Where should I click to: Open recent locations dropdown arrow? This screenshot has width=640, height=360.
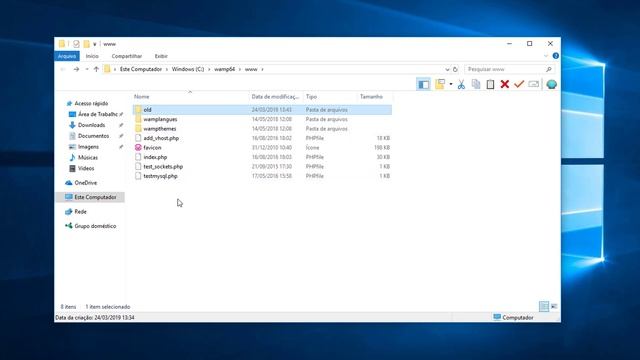tap(87, 69)
